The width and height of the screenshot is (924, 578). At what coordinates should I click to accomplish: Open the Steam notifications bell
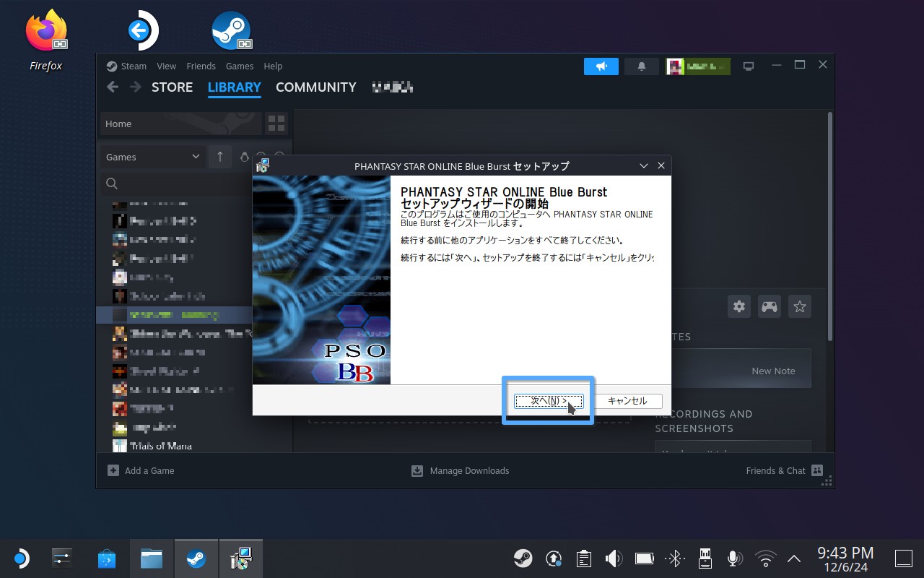click(x=641, y=66)
